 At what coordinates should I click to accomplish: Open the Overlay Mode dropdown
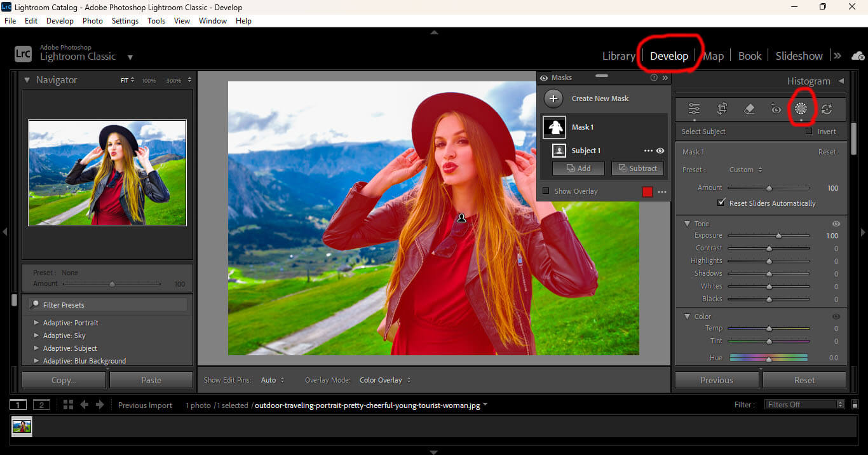pyautogui.click(x=385, y=379)
